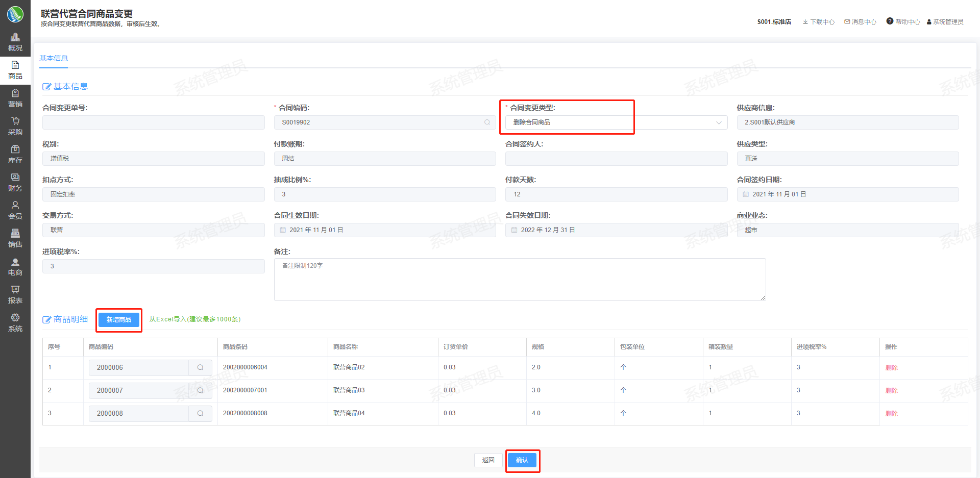
Task: Go to the 营销 marketing sidebar section
Action: pyautogui.click(x=15, y=98)
